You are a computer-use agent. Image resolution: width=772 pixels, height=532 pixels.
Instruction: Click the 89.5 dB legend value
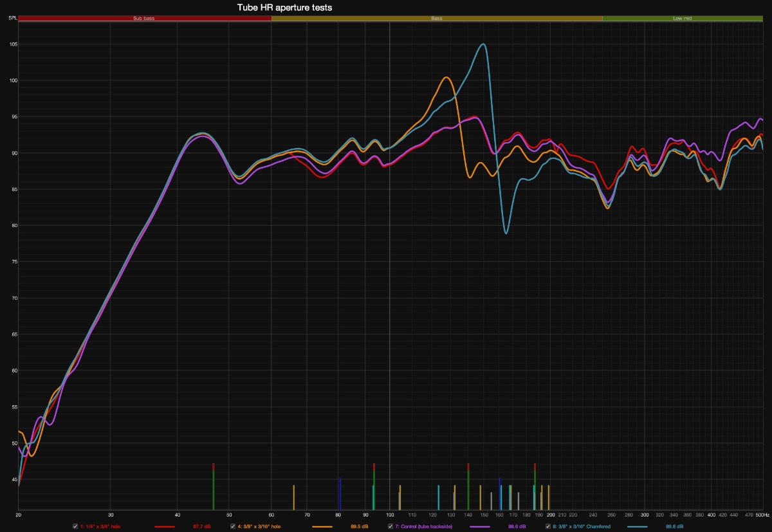[359, 526]
